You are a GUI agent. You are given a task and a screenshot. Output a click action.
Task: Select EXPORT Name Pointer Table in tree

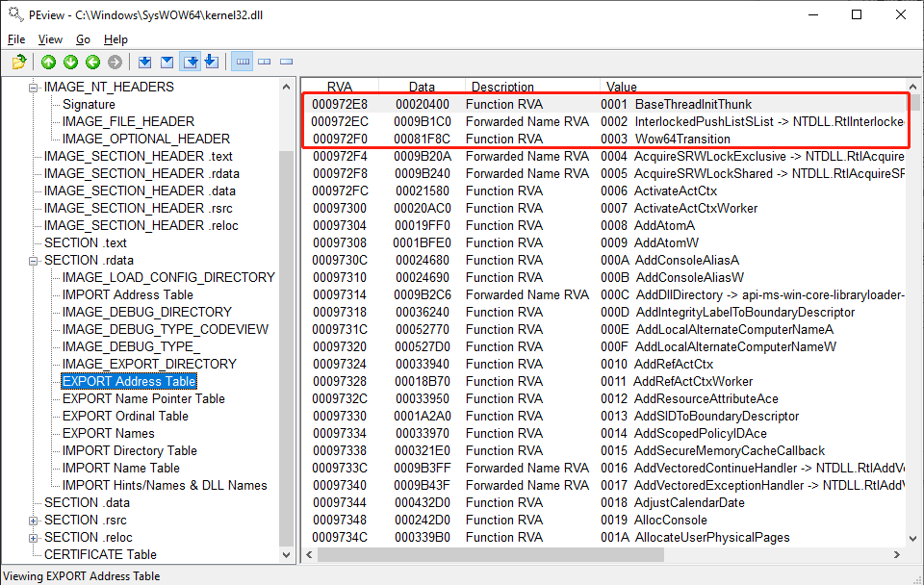143,398
